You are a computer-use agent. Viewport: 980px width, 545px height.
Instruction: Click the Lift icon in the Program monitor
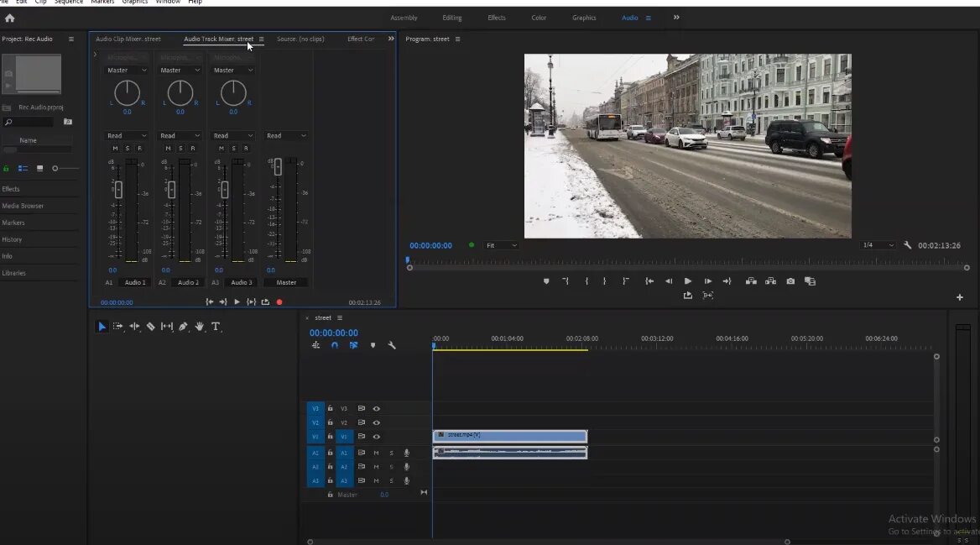tap(750, 281)
